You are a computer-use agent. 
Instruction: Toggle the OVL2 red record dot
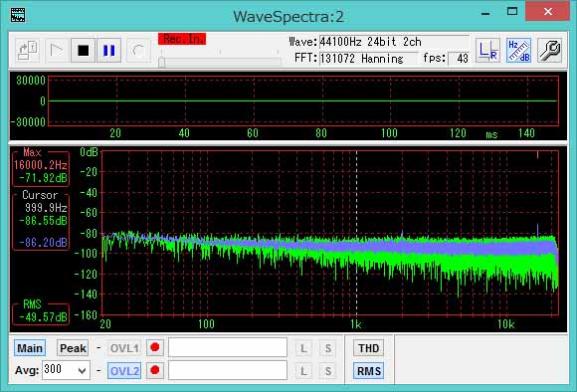(x=155, y=370)
